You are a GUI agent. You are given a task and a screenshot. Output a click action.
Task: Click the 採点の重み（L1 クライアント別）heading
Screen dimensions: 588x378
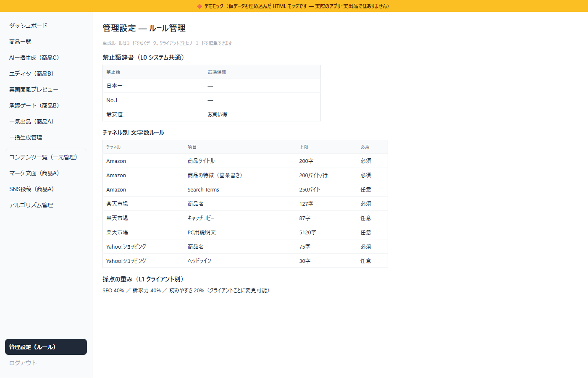pos(144,279)
